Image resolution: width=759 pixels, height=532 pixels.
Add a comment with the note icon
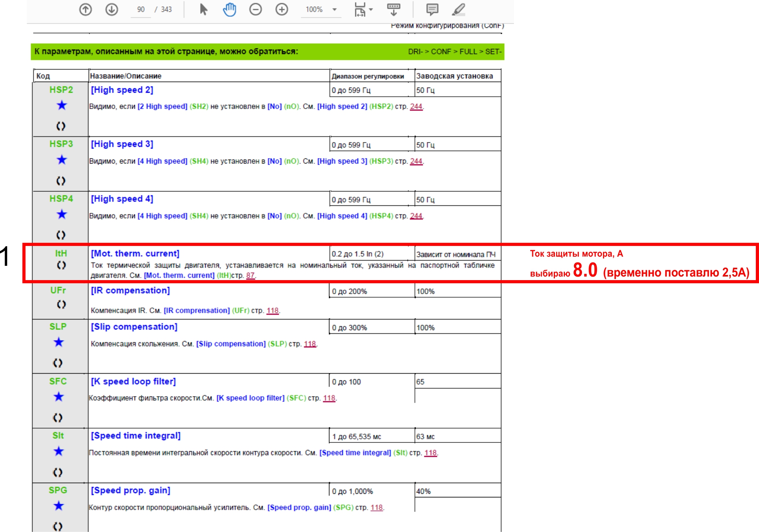click(432, 9)
